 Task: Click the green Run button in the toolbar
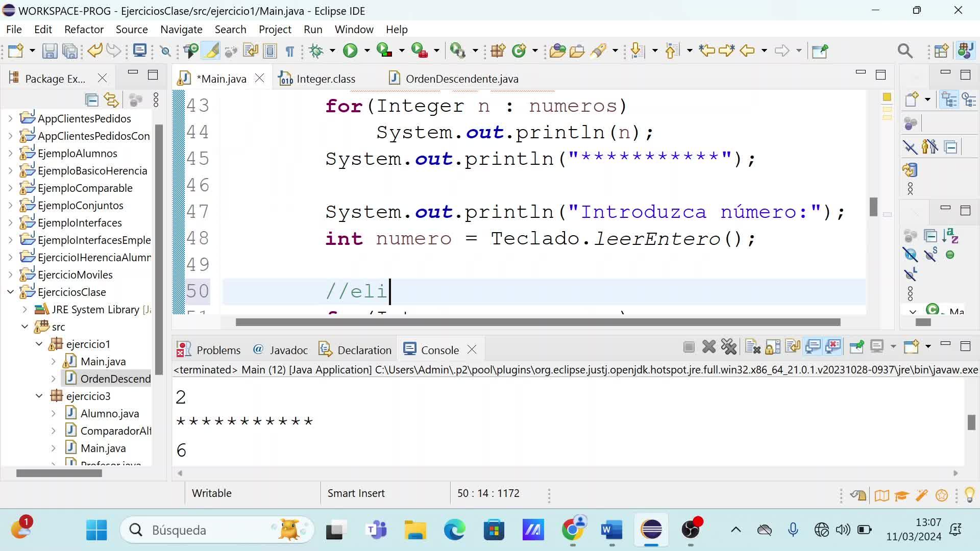tap(350, 51)
